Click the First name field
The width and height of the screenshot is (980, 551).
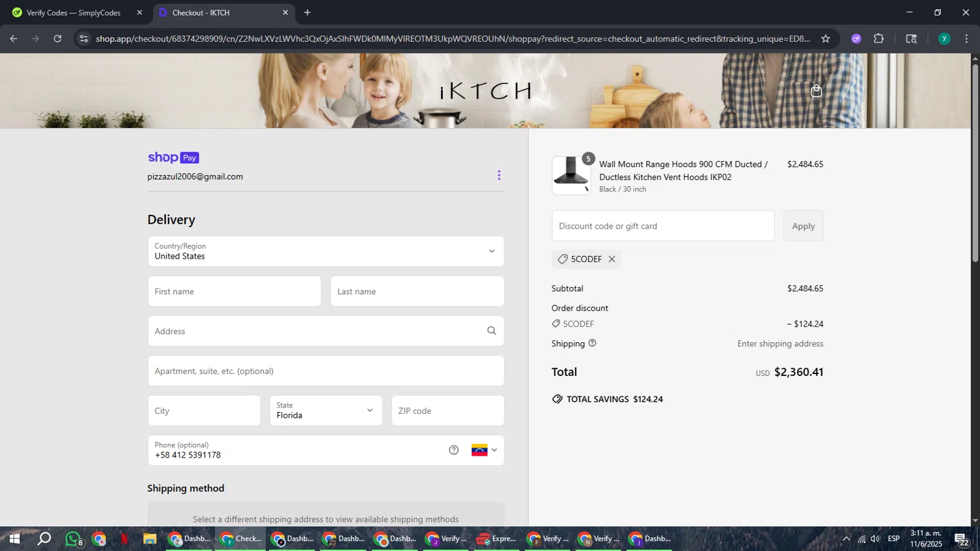coord(235,291)
